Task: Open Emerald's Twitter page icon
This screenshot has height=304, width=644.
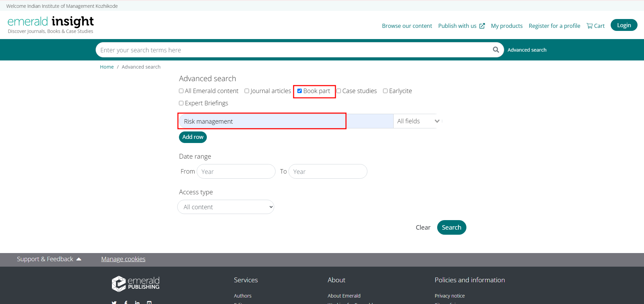Action: click(114, 302)
